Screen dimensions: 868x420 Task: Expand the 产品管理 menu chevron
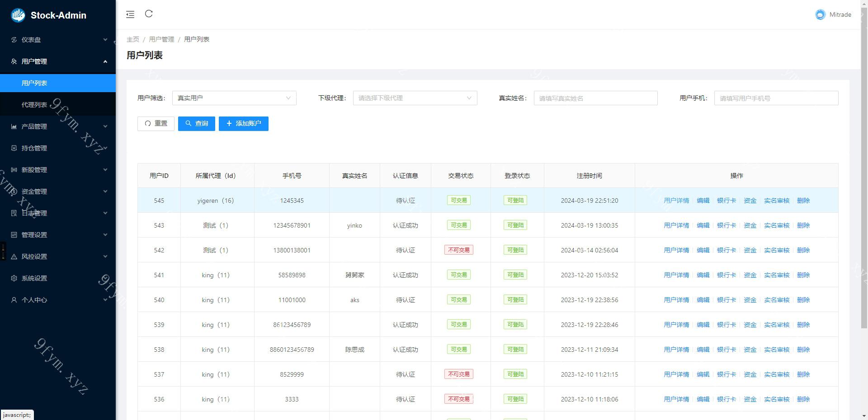pos(105,126)
